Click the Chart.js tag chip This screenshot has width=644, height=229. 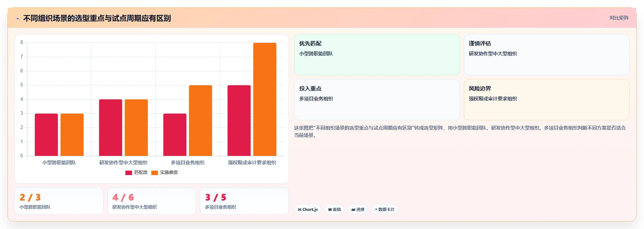tap(308, 209)
